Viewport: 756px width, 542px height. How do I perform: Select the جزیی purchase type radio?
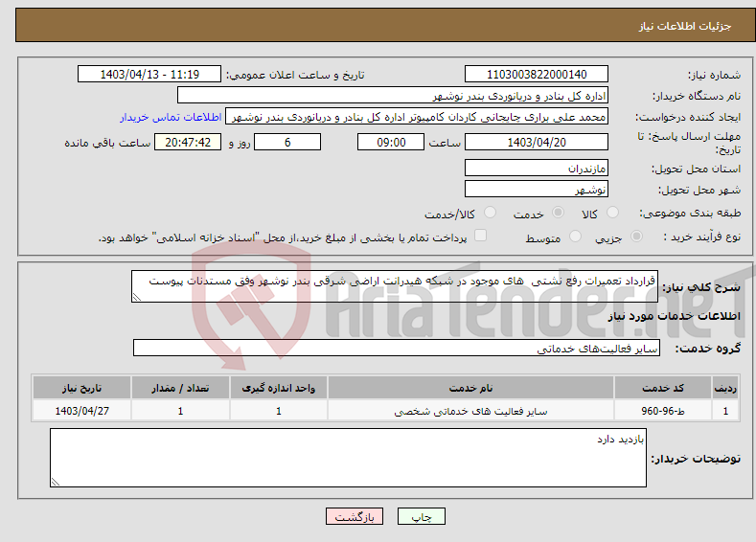(636, 237)
